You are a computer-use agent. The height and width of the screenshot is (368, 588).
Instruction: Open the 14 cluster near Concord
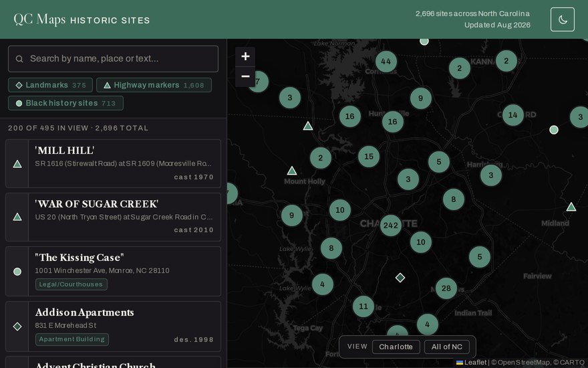(512, 115)
